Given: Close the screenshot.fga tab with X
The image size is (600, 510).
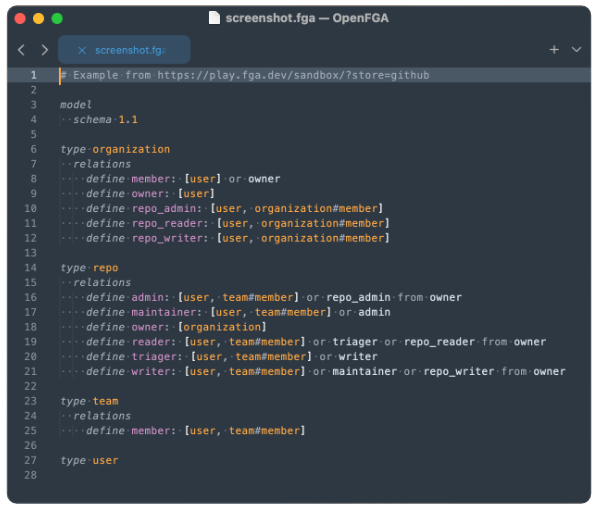Looking at the screenshot, I should coord(82,50).
